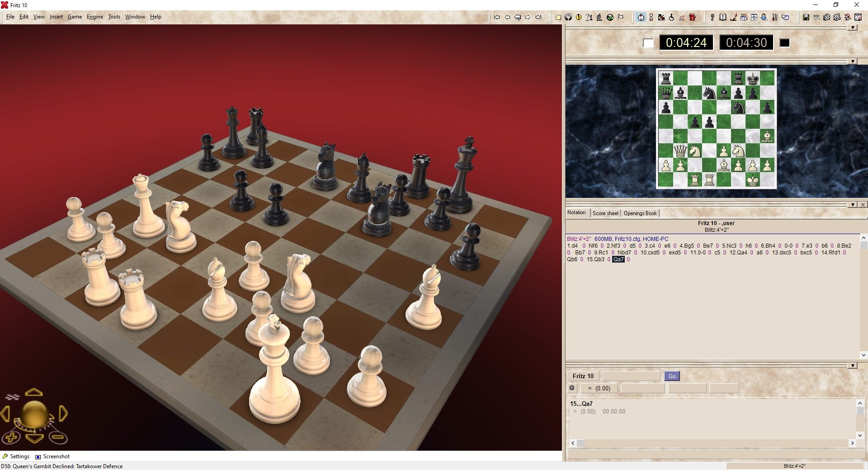The width and height of the screenshot is (868, 470).
Task: Click the handicap wheelchair icon
Action: 672,17
